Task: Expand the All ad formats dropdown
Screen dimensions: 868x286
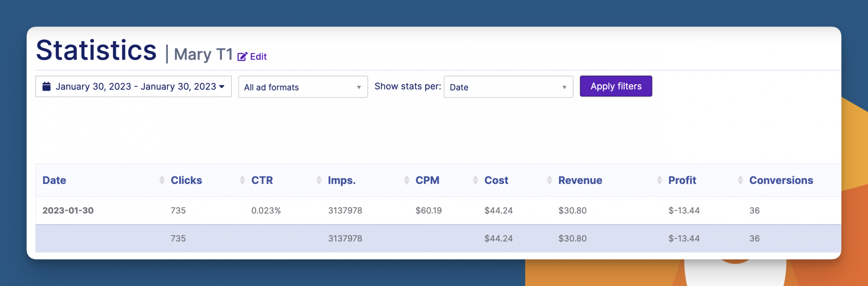Action: point(303,87)
